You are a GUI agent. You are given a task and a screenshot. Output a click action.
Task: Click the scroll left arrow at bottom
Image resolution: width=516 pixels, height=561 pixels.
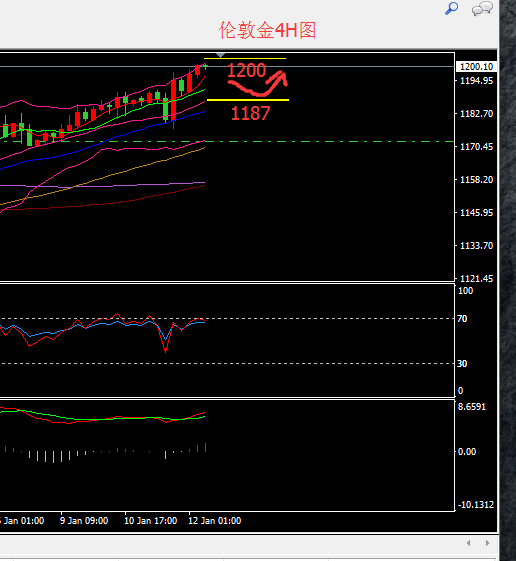(468, 543)
